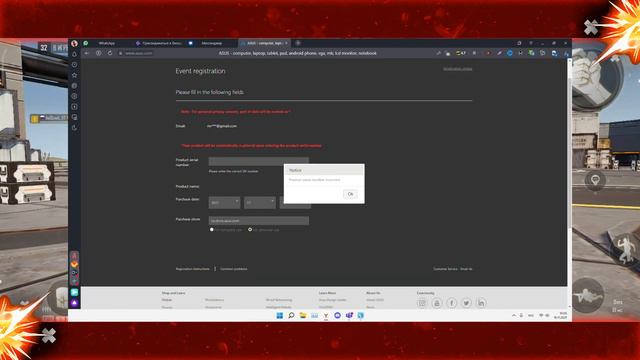Show hidden system tray icons chevron
The image size is (640, 360).
click(514, 316)
